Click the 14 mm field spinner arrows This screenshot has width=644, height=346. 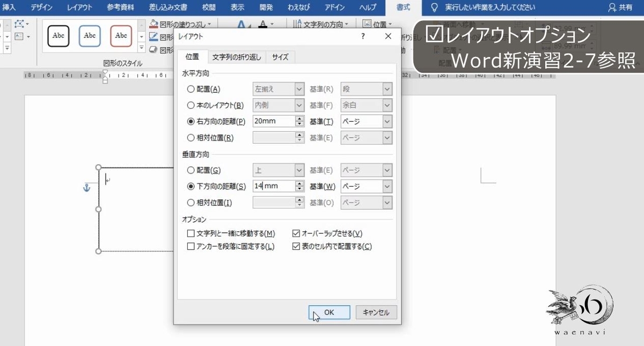pyautogui.click(x=300, y=186)
